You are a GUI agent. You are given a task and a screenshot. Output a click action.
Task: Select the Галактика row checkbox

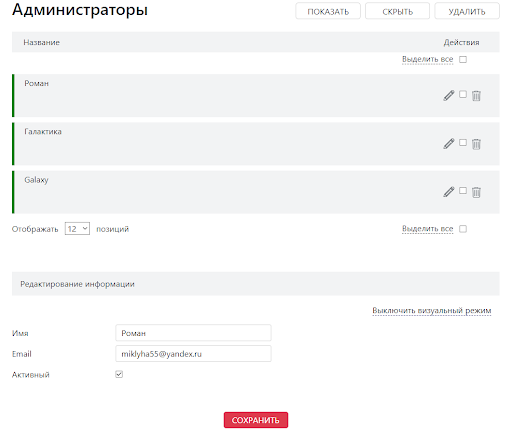(x=463, y=142)
